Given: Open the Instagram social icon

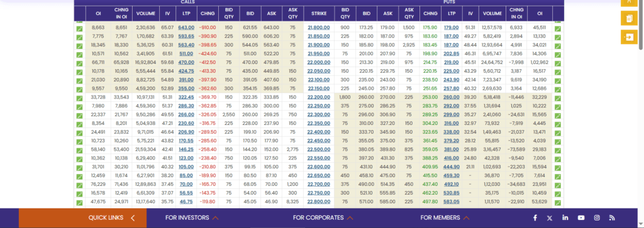Looking at the screenshot, I should pyautogui.click(x=597, y=218).
